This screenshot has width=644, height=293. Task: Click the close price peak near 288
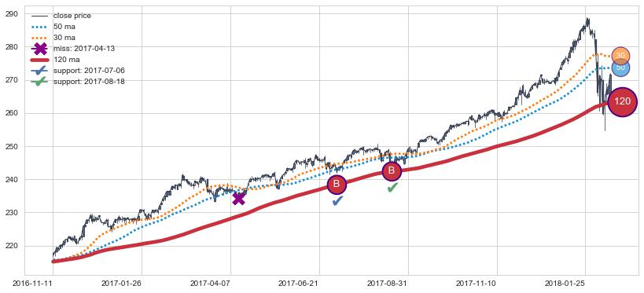pyautogui.click(x=587, y=20)
